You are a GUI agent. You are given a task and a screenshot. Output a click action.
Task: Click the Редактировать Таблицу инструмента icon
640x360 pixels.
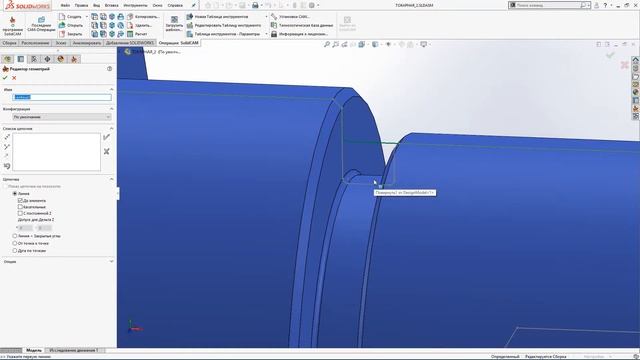190,25
